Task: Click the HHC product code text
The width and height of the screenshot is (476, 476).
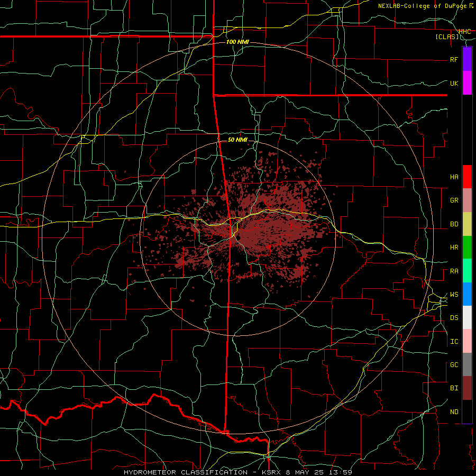Action: pyautogui.click(x=464, y=32)
